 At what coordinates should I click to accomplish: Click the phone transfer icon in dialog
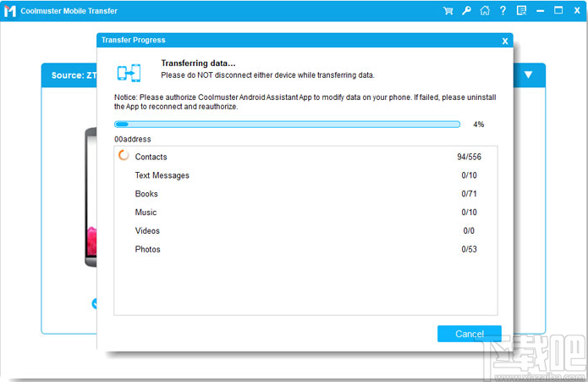coord(129,72)
